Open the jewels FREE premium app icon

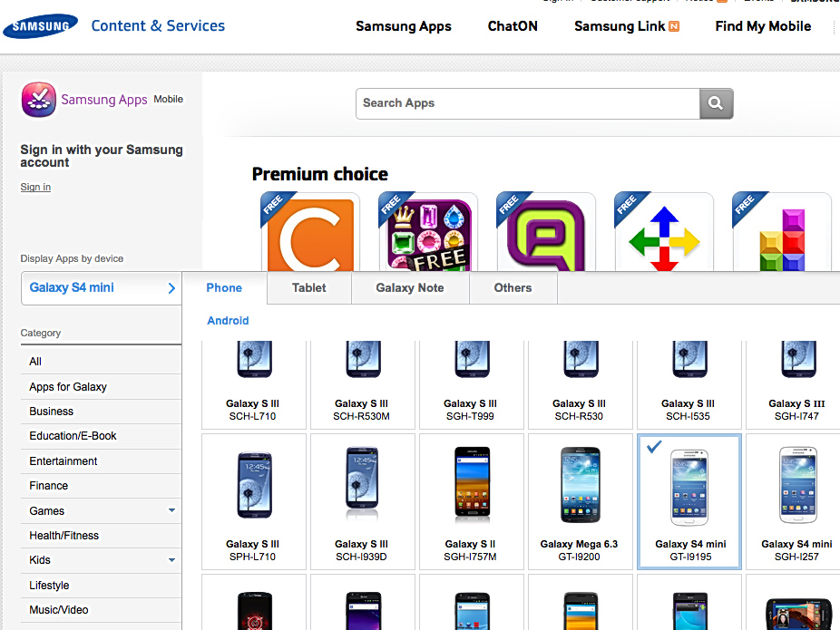[428, 233]
